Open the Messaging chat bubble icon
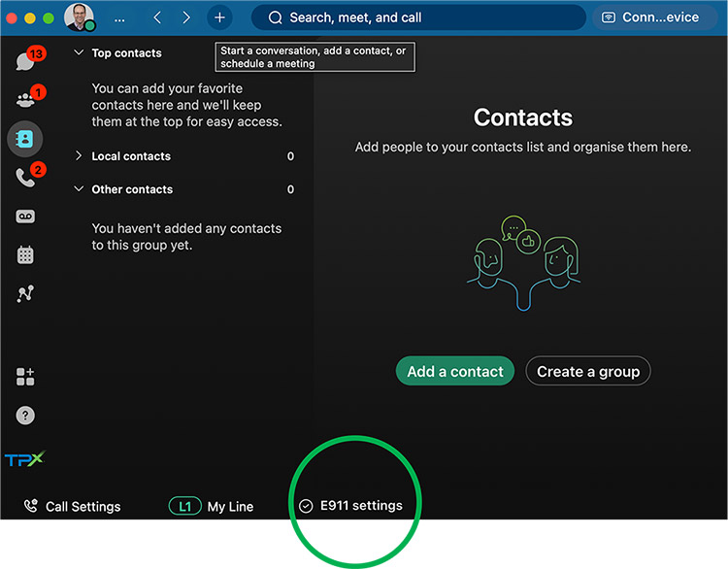The width and height of the screenshot is (728, 569). coord(24,61)
